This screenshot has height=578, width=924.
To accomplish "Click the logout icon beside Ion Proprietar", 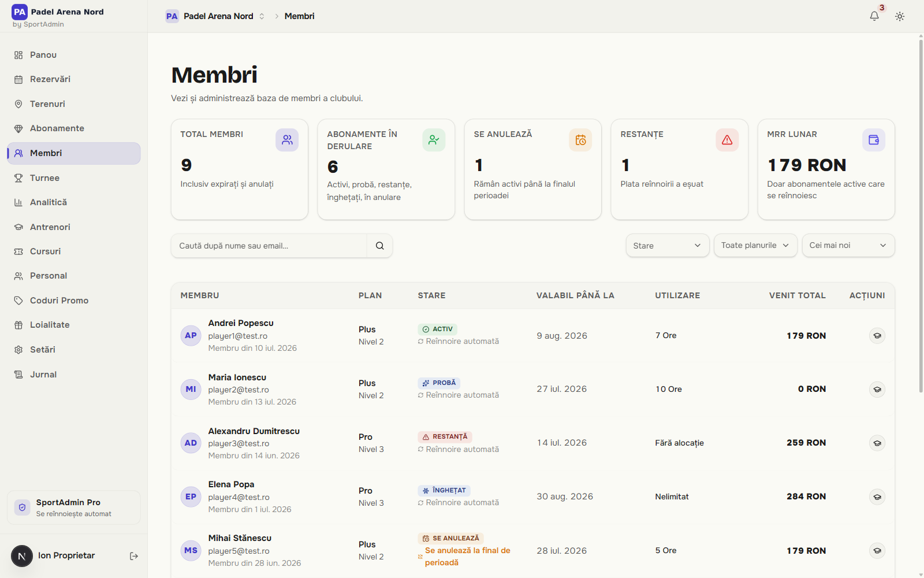I will (134, 556).
